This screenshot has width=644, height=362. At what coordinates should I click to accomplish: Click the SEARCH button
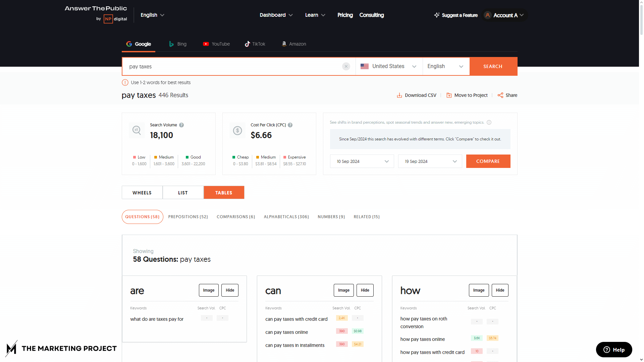(492, 66)
